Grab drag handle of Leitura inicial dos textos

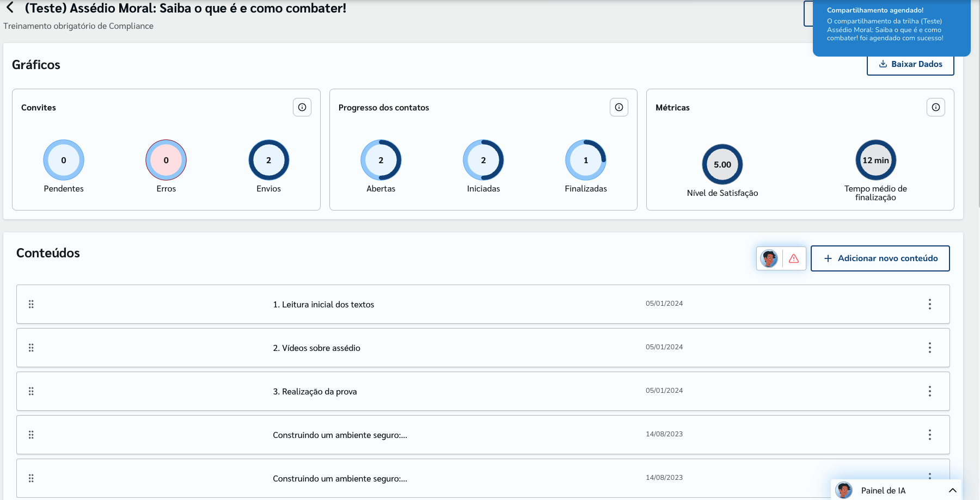point(31,304)
